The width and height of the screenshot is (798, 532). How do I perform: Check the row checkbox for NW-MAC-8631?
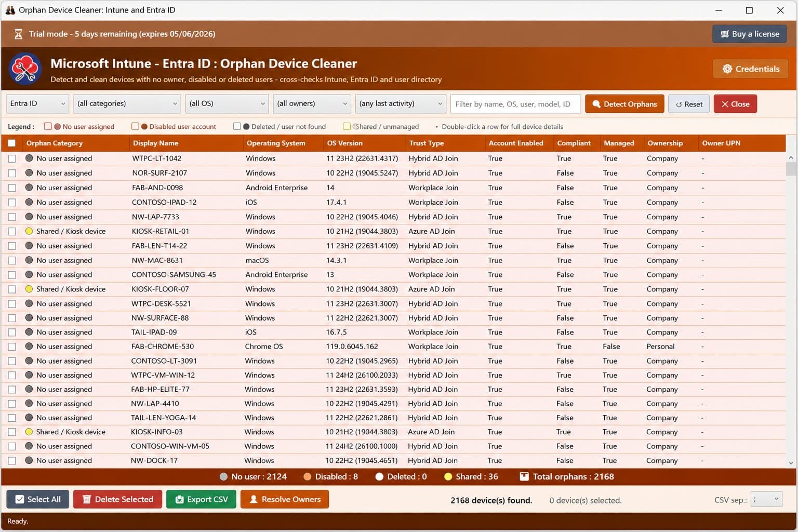click(12, 260)
